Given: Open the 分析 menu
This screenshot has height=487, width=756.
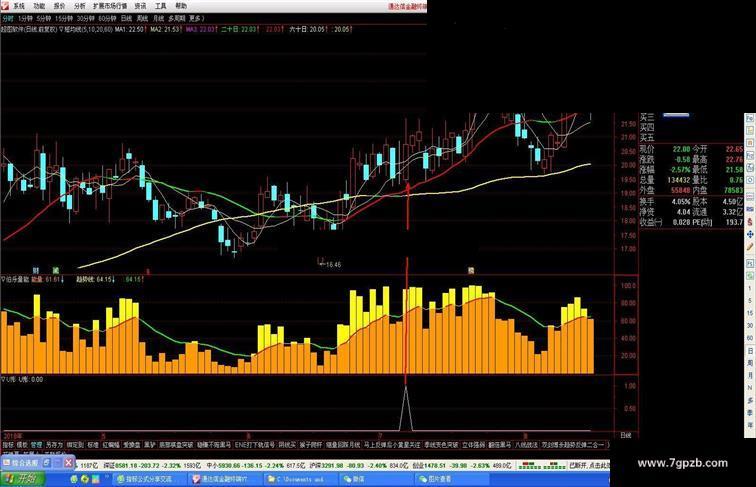Looking at the screenshot, I should click(x=80, y=6).
